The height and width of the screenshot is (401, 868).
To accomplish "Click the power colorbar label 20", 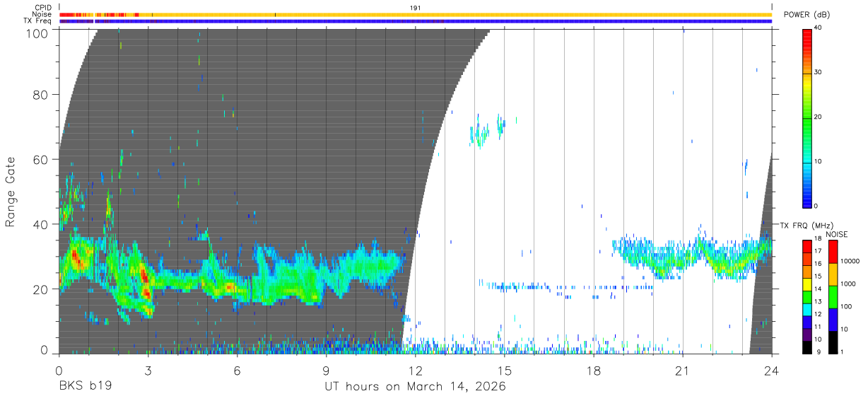I will (x=818, y=117).
